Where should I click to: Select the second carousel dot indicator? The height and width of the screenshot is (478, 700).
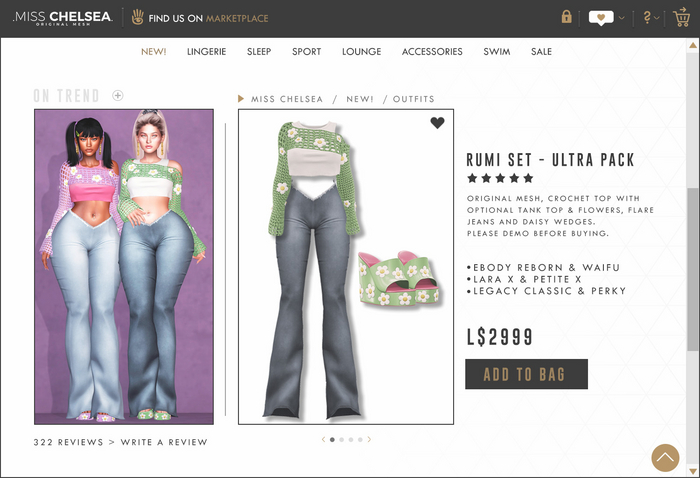tap(342, 440)
